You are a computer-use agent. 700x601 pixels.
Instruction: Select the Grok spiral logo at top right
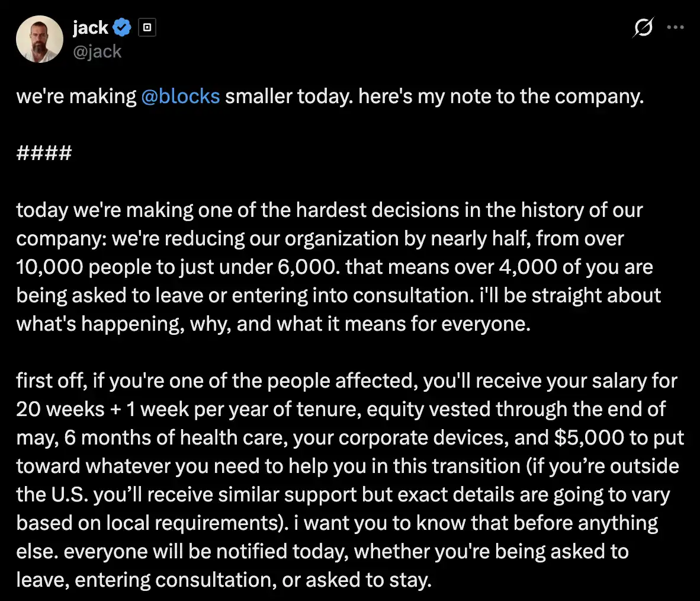(644, 27)
